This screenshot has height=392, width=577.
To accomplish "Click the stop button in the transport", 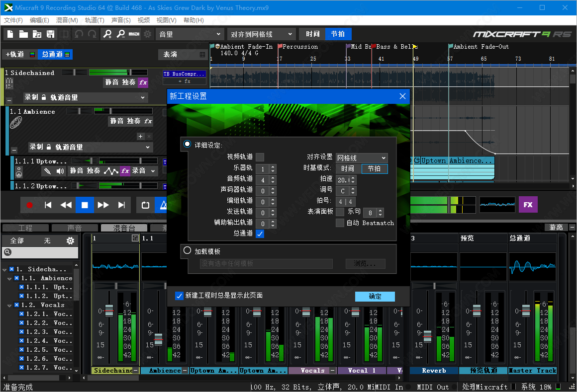I will pyautogui.click(x=85, y=205).
